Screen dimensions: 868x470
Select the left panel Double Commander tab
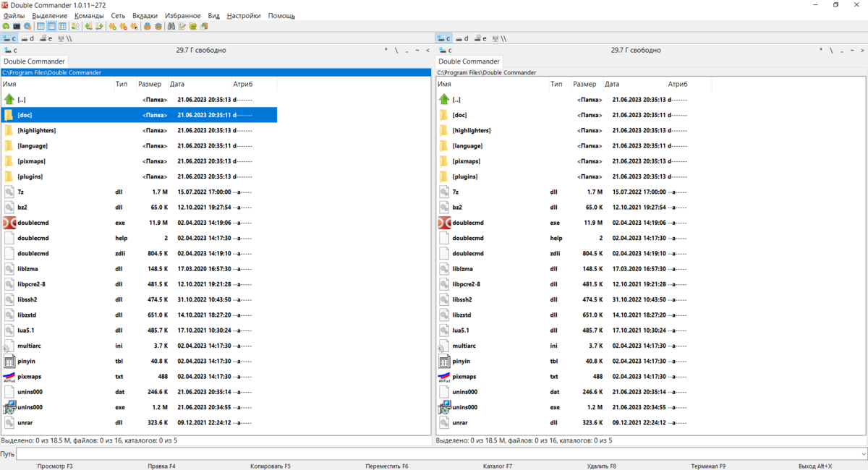click(x=34, y=61)
